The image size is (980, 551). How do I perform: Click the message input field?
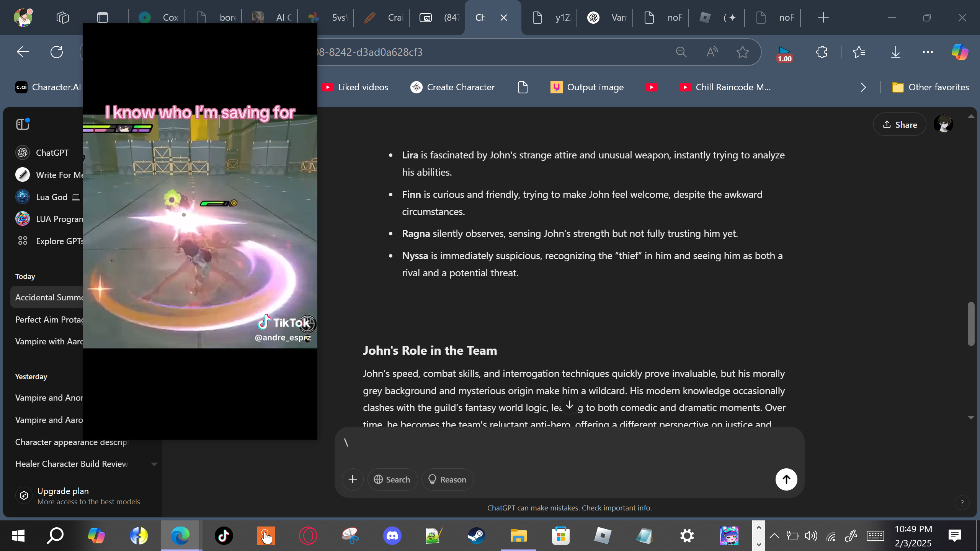tap(569, 443)
